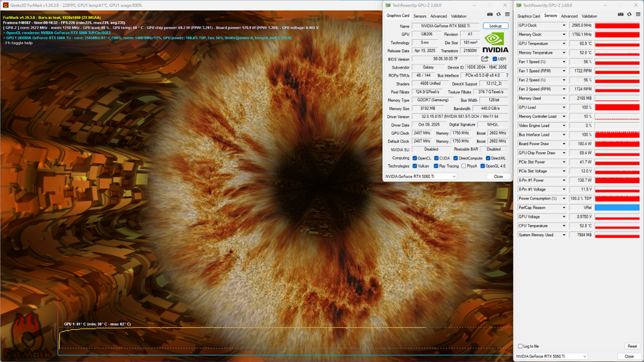
Task: Click the Power Consumption value 100.2 % TDP
Action: (581, 198)
